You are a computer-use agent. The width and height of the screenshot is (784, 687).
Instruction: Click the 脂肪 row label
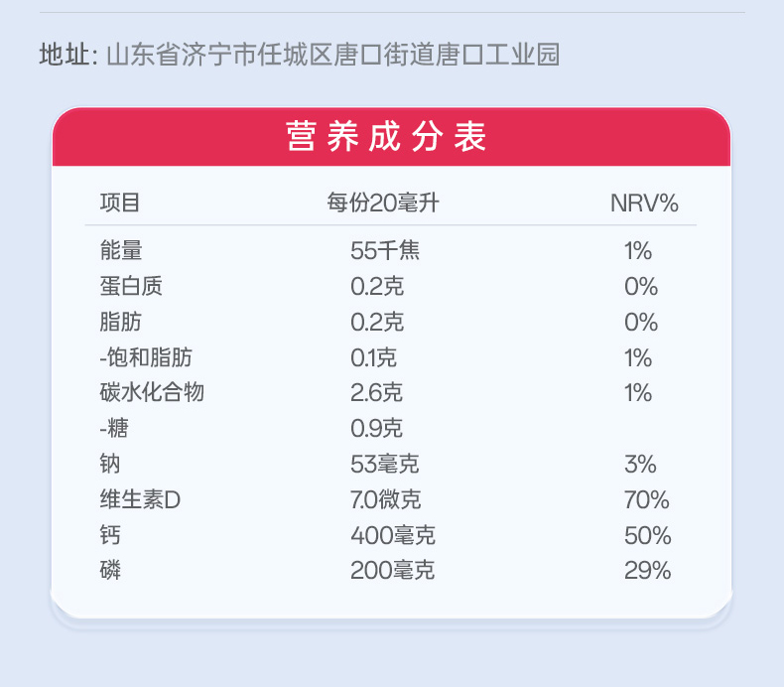120,323
